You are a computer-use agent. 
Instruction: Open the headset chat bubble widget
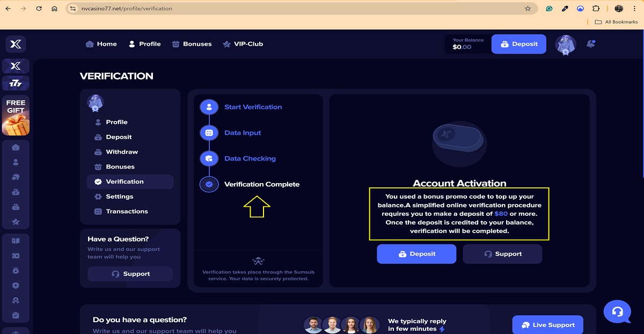coord(617,312)
